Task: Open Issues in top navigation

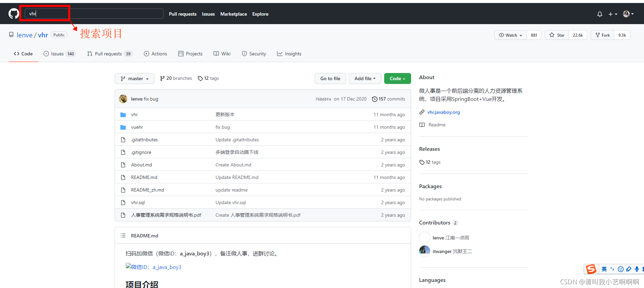Action: 208,14
